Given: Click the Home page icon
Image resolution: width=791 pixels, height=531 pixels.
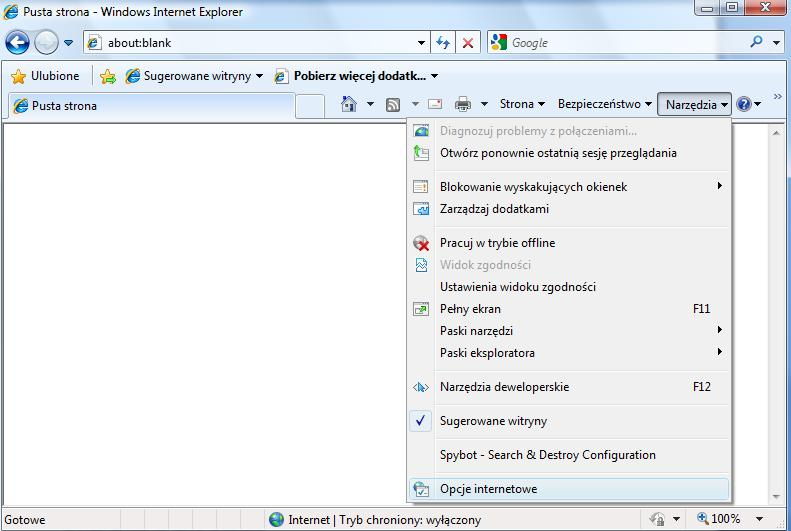Looking at the screenshot, I should click(x=349, y=104).
